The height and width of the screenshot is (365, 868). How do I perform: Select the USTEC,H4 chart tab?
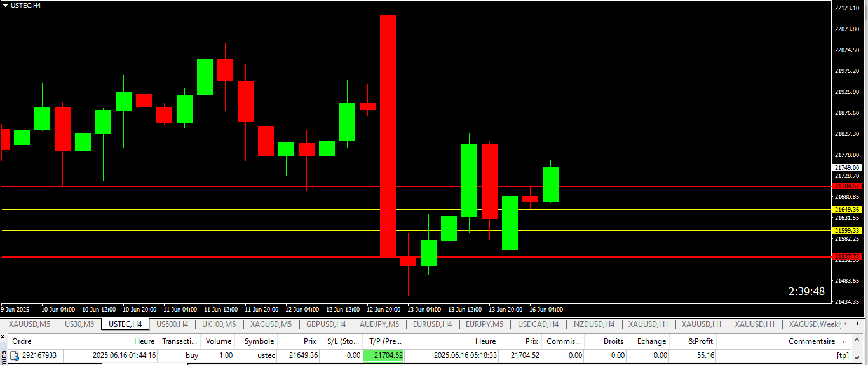pyautogui.click(x=125, y=324)
